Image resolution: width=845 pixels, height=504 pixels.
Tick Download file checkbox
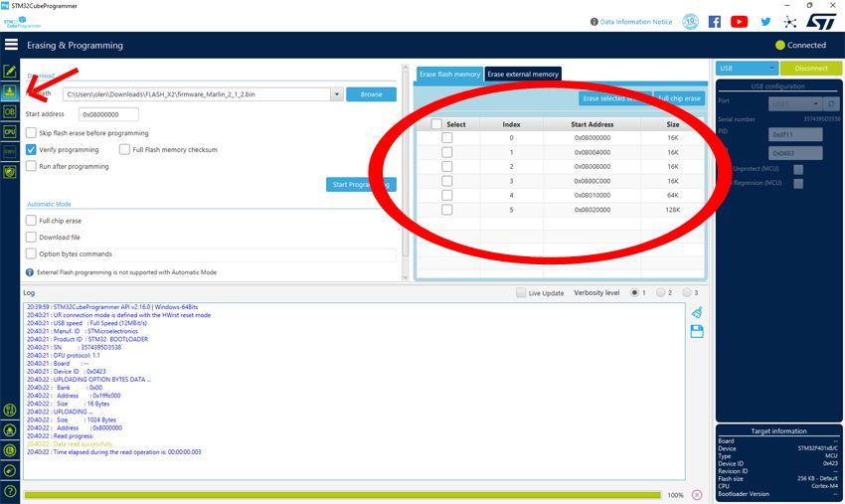coord(31,238)
